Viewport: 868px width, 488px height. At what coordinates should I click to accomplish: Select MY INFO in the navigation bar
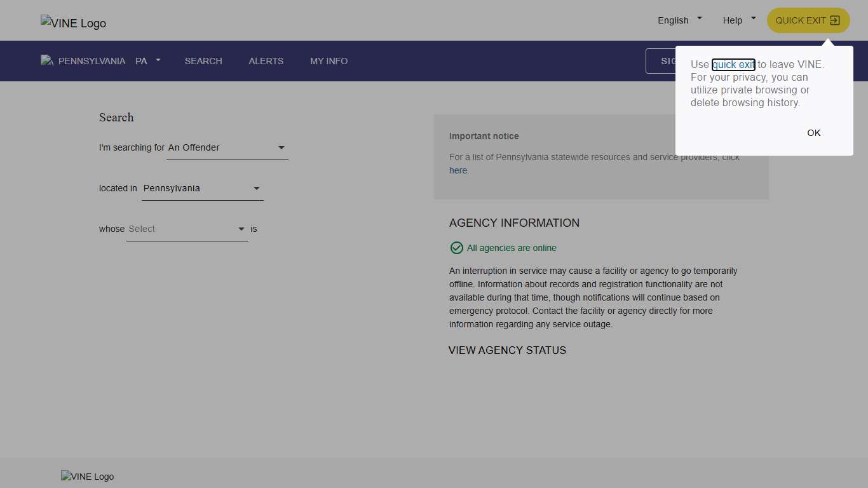[x=329, y=61]
